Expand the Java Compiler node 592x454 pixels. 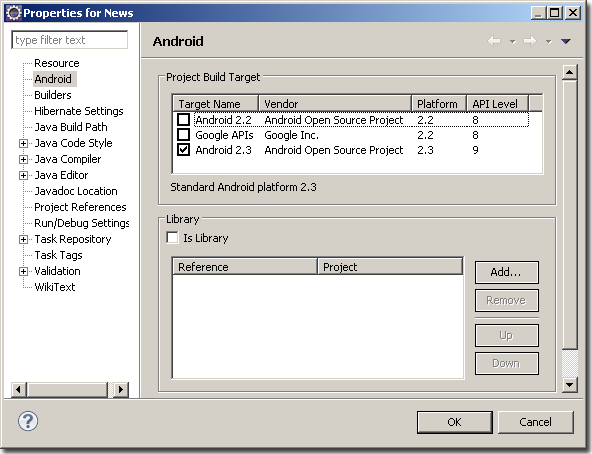point(23,159)
